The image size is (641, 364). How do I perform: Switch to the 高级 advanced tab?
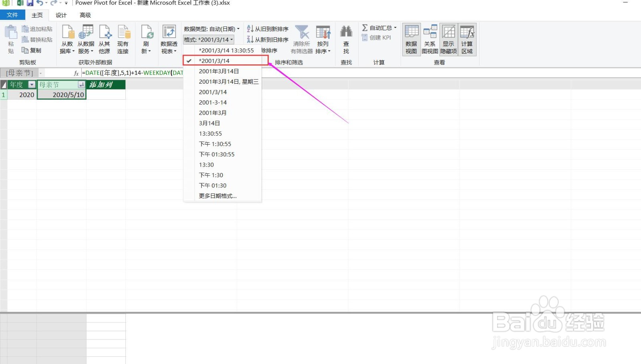85,15
